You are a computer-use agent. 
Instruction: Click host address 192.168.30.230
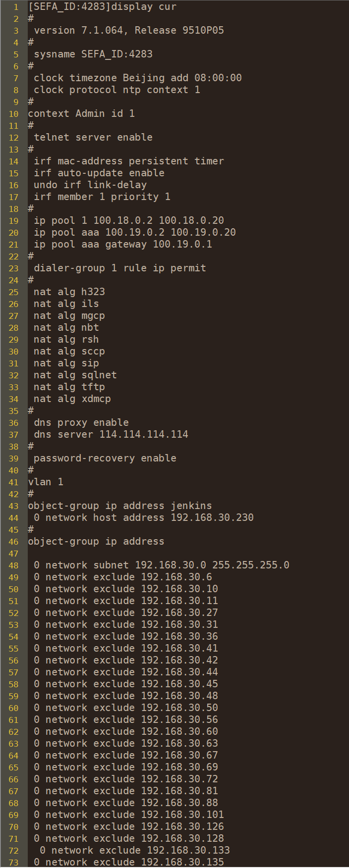click(212, 518)
